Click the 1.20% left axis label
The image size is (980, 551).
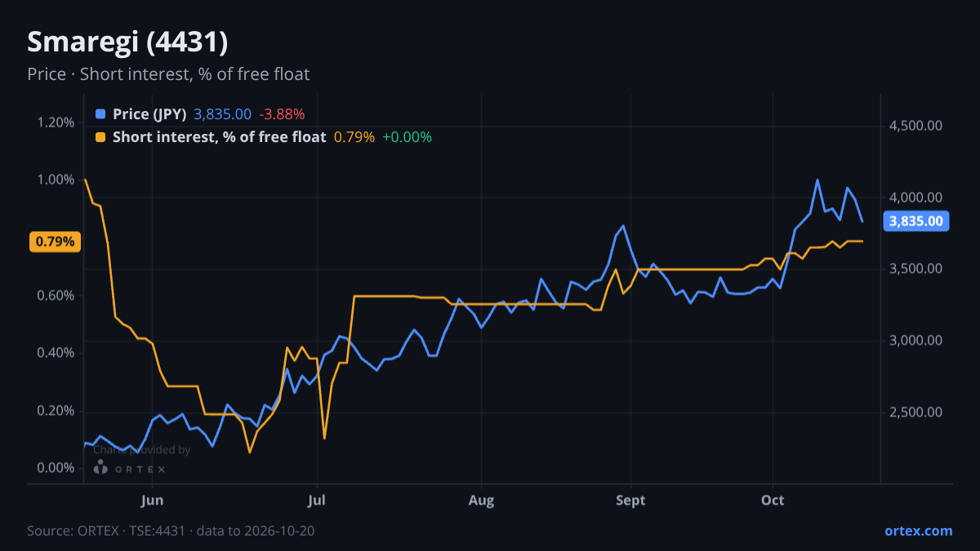coord(56,122)
